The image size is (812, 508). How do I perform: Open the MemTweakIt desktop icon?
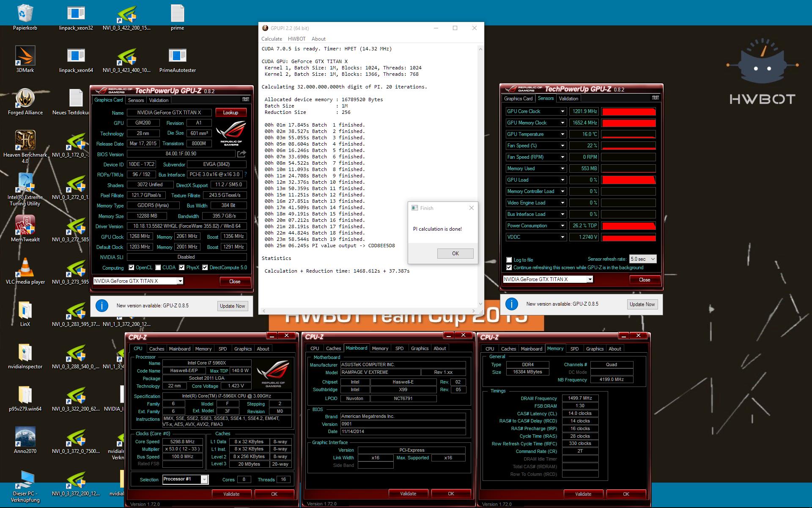click(x=25, y=229)
